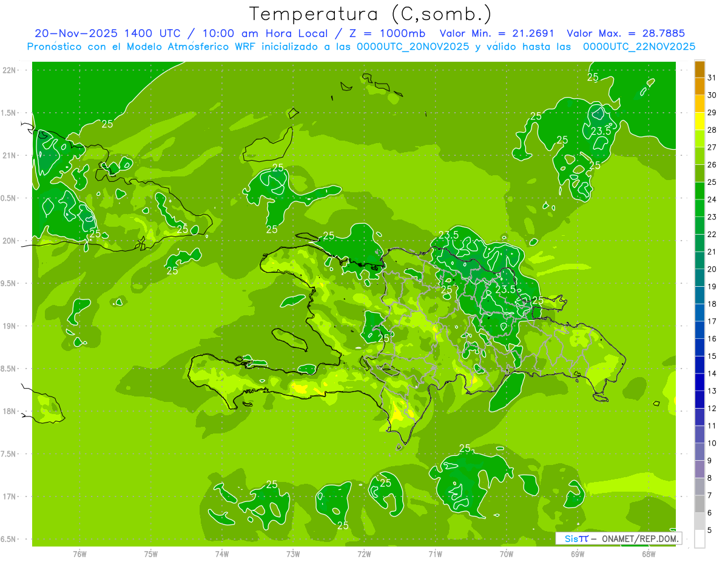Select the 'Valor Max. = 28.7885' readout
Viewport: 728px width, 562px height.
pos(625,33)
